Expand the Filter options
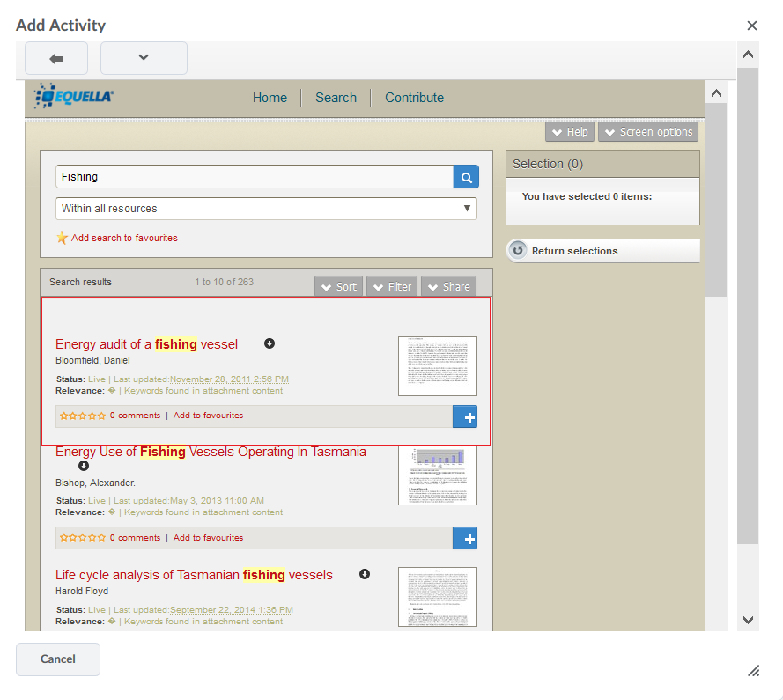Image resolution: width=783 pixels, height=700 pixels. (x=392, y=286)
